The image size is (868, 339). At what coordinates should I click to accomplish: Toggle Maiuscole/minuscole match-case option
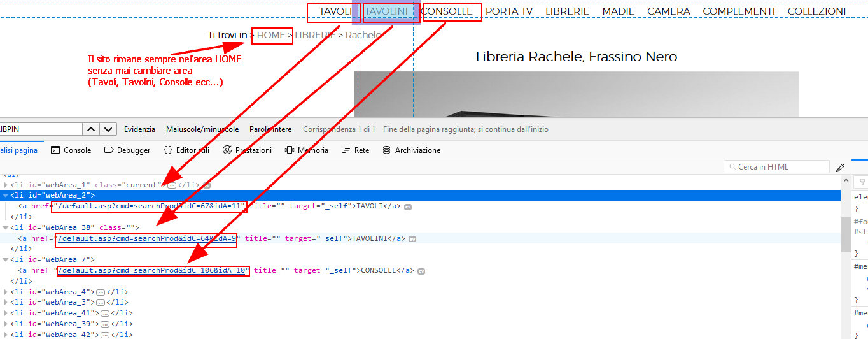coord(202,129)
